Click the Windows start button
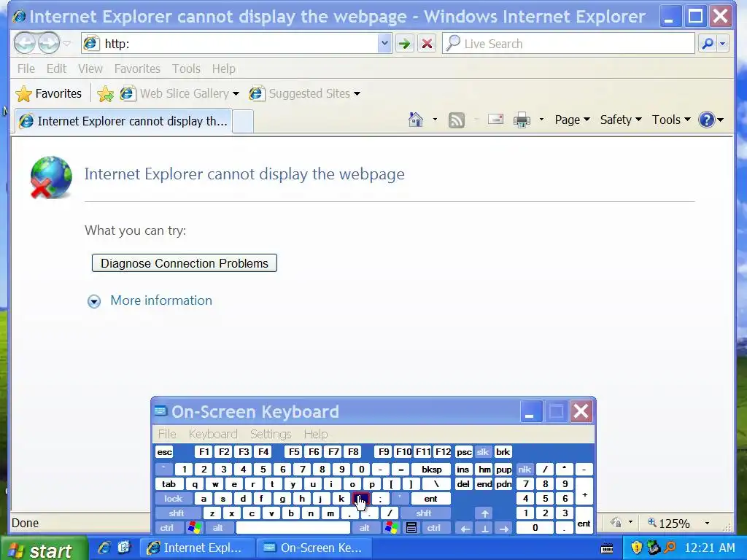The height and width of the screenshot is (560, 747). tap(43, 548)
